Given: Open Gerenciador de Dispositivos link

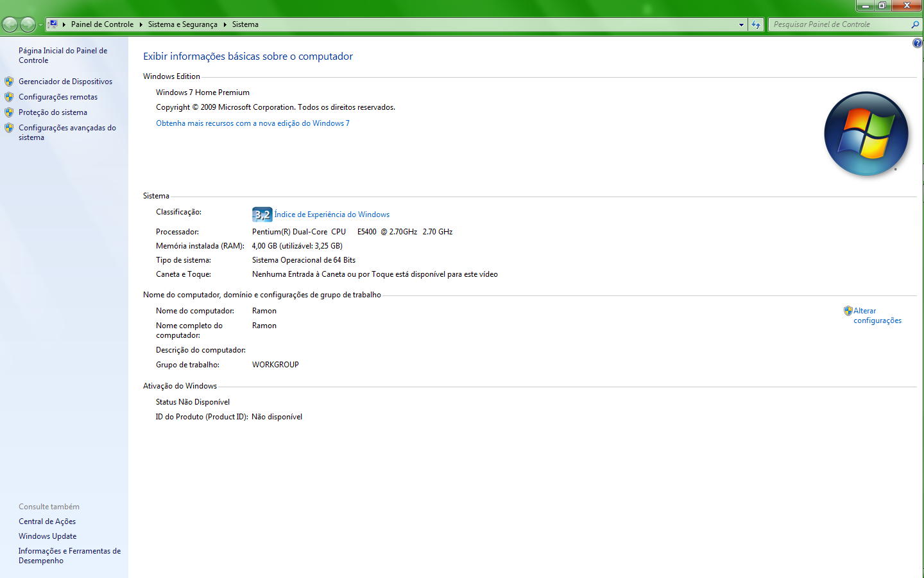Looking at the screenshot, I should pyautogui.click(x=65, y=82).
